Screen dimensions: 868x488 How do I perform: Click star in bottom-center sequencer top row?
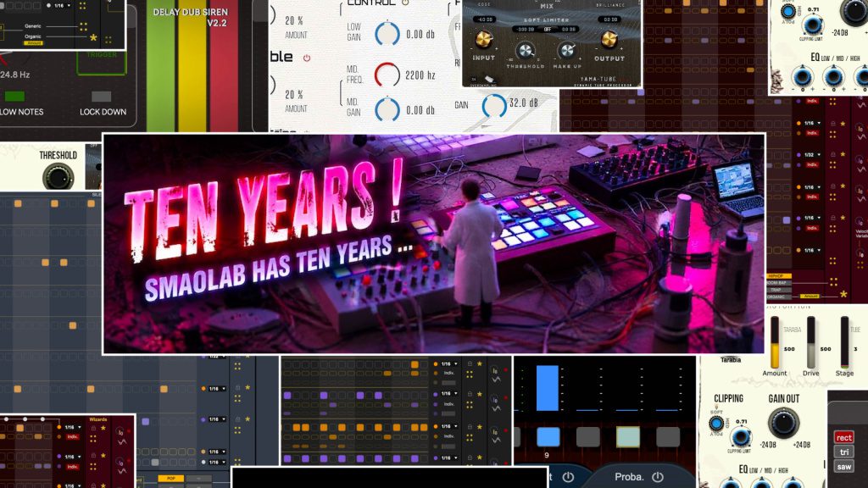click(480, 364)
